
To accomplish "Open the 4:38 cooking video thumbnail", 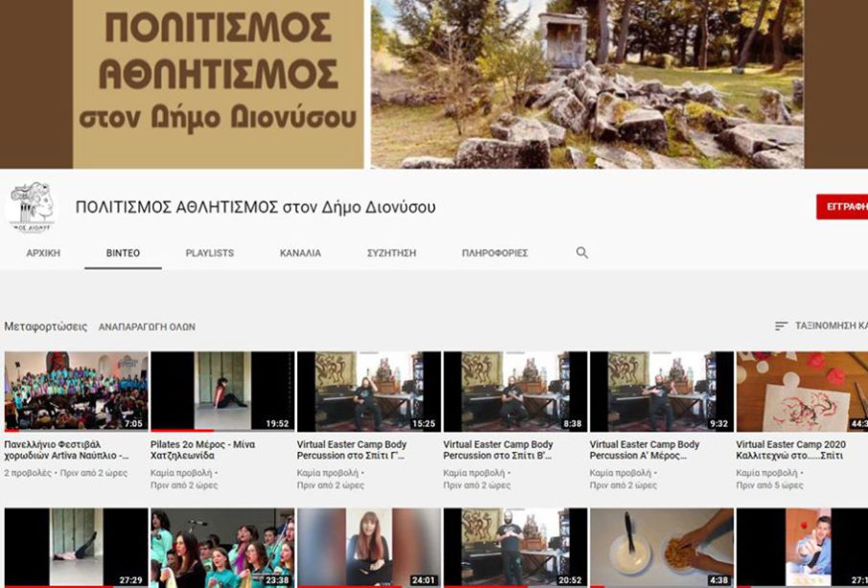I will 661,548.
